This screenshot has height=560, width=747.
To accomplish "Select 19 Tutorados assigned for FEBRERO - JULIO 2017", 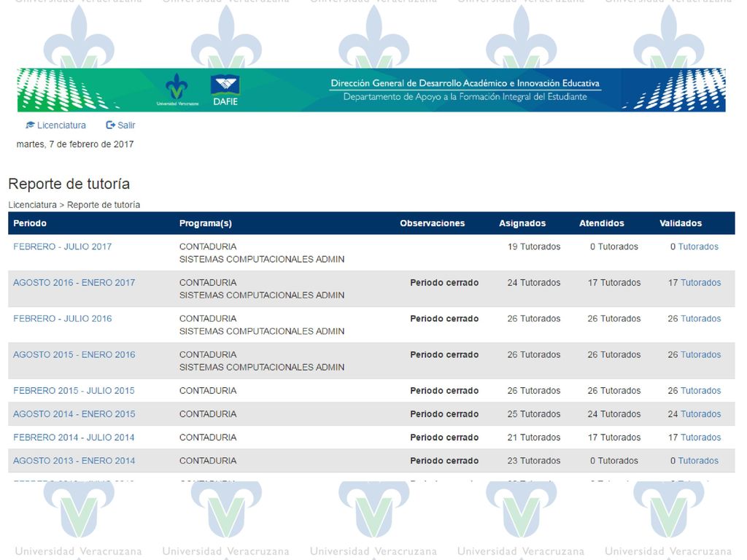I will (534, 246).
